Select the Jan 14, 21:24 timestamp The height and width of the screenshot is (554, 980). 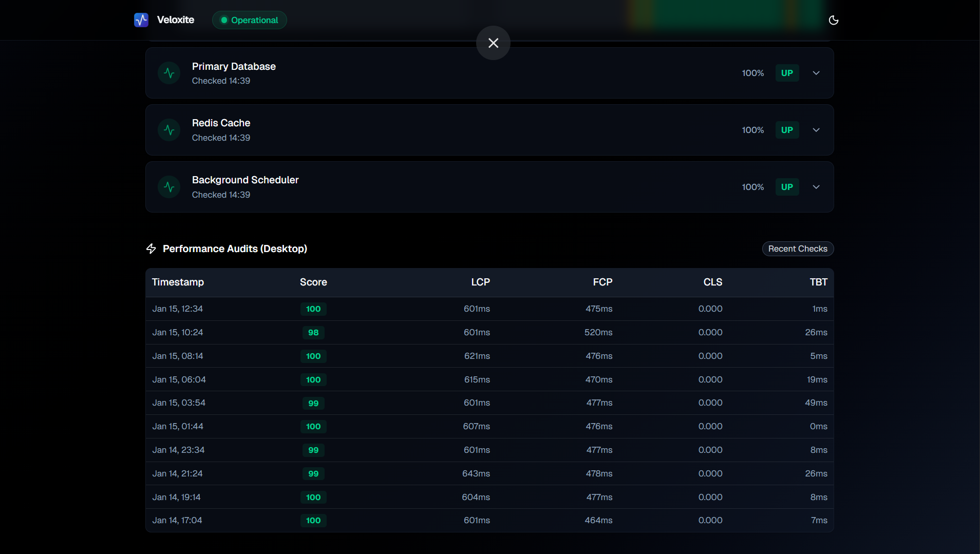[x=177, y=473]
